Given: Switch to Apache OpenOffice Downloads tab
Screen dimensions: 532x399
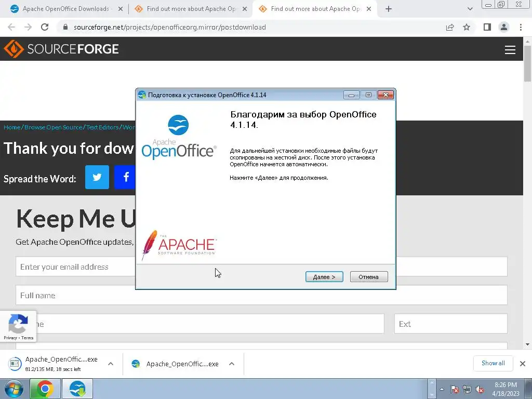Looking at the screenshot, I should 66,9.
